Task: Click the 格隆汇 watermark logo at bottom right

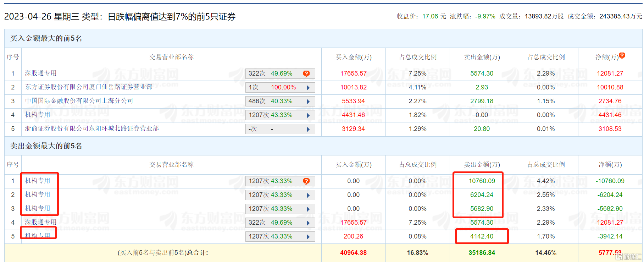Action: (x=629, y=256)
